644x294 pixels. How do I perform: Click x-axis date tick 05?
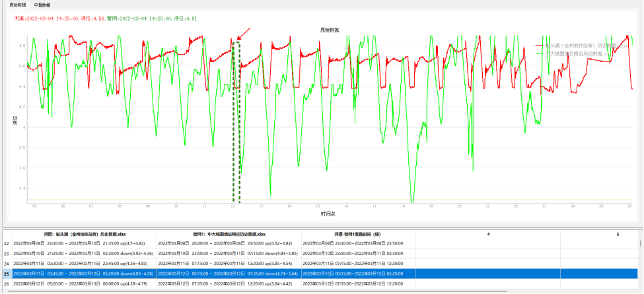pyautogui.click(x=34, y=205)
